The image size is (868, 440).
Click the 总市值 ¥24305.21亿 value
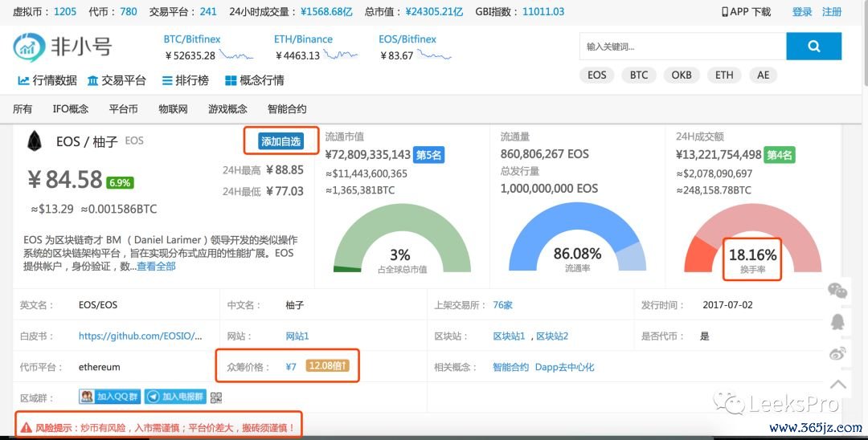click(434, 11)
